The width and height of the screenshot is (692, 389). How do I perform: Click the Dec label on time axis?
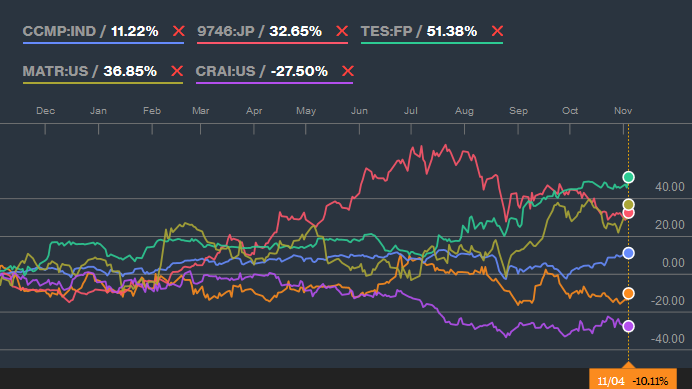[x=45, y=111]
